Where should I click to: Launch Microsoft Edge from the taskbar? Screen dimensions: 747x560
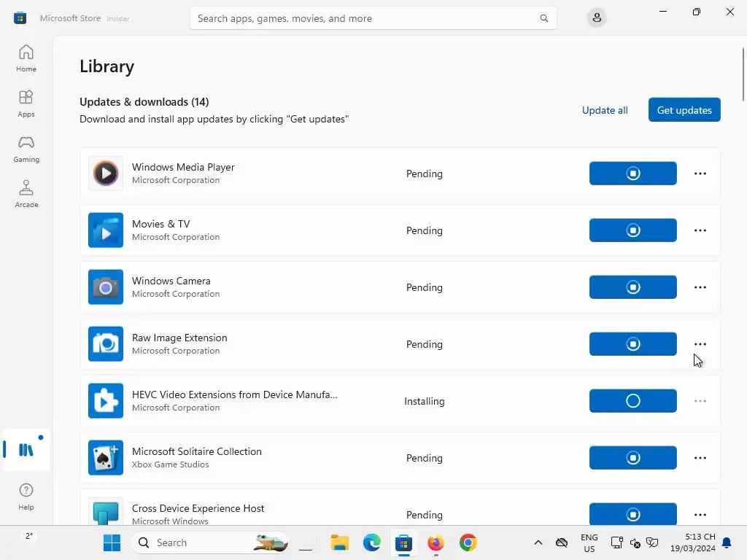(x=371, y=542)
